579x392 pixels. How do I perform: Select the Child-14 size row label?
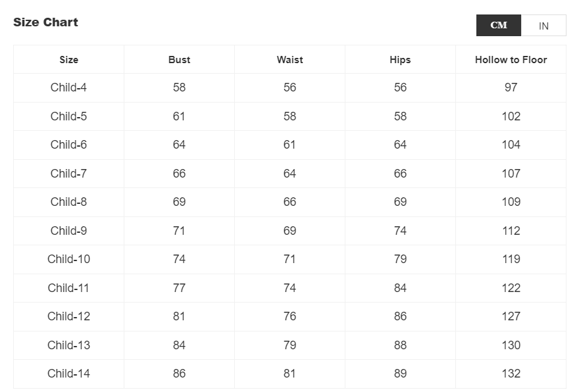pos(68,374)
